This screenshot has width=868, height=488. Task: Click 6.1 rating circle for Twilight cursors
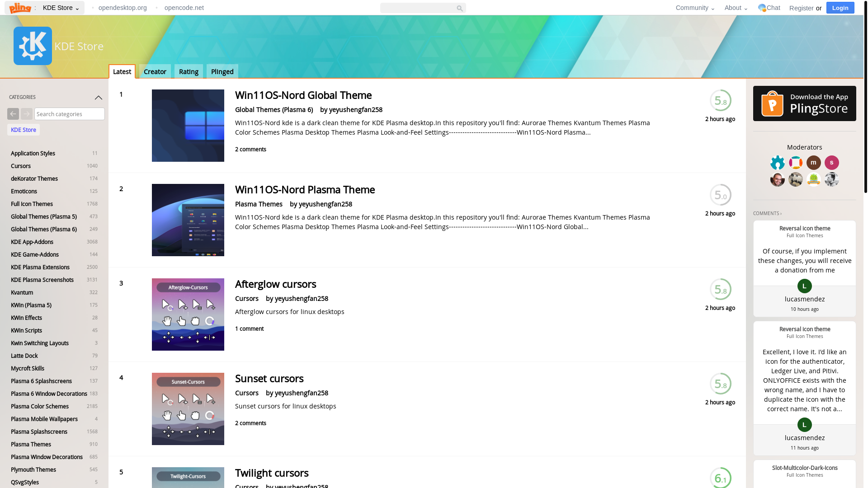pos(720,478)
